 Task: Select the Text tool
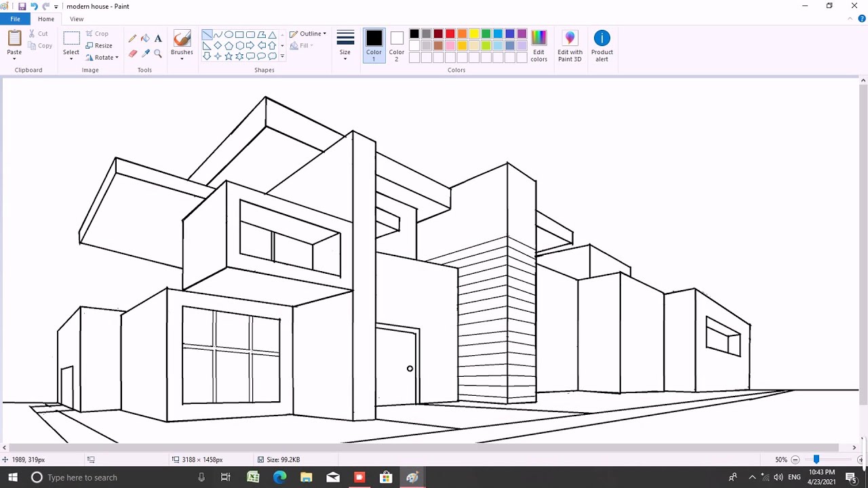coord(158,39)
